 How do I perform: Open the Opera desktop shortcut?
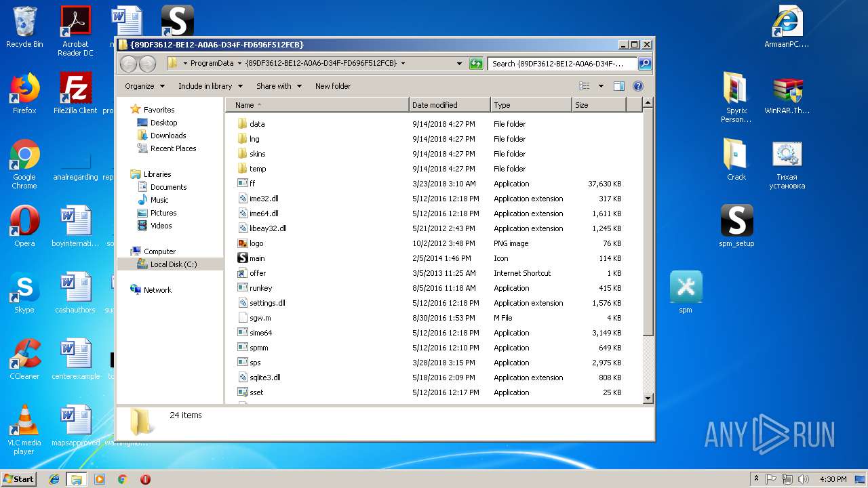[24, 226]
